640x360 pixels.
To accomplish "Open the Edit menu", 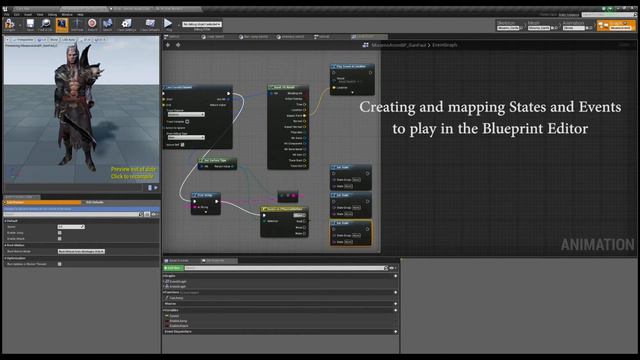I will (x=17, y=14).
